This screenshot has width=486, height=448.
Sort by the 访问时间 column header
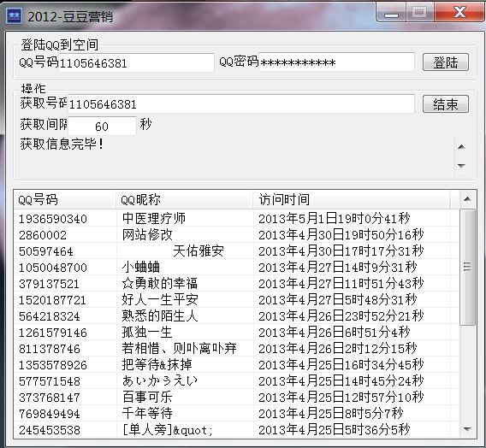tap(352, 200)
